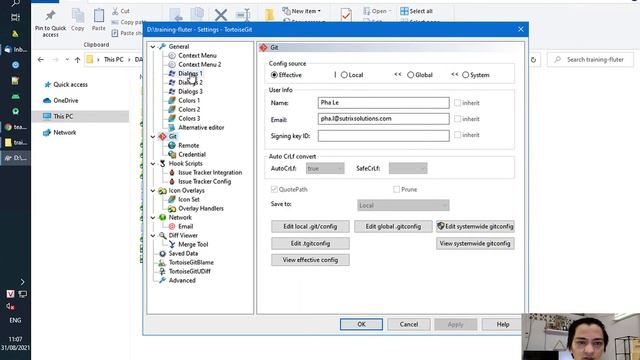Toggle inherit checkbox for Name

pos(458,103)
